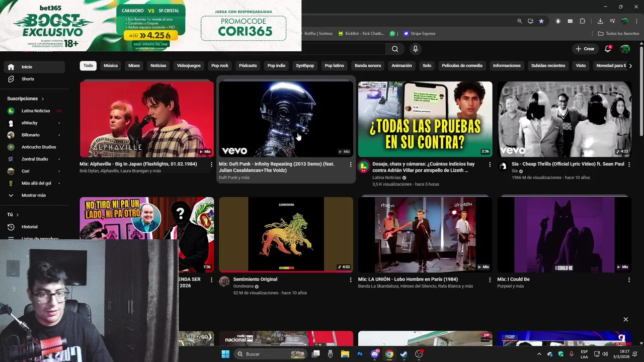Open the Zentral Studio subscription
The width and height of the screenshot is (644, 362).
tap(34, 159)
